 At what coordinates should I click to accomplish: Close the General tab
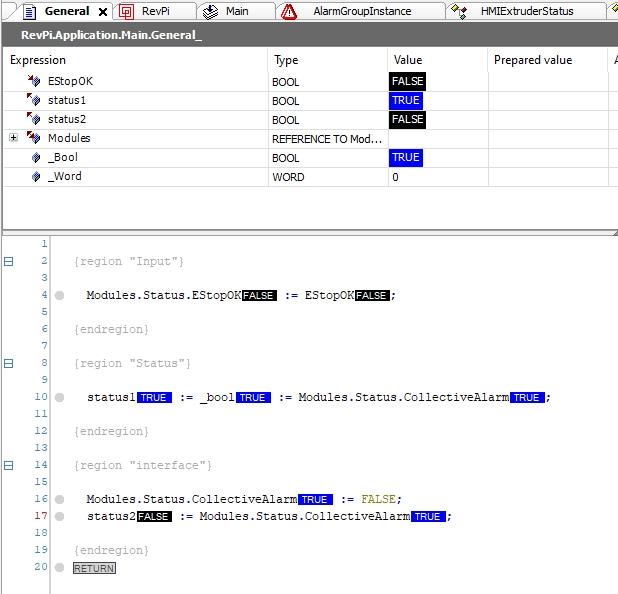pos(102,12)
